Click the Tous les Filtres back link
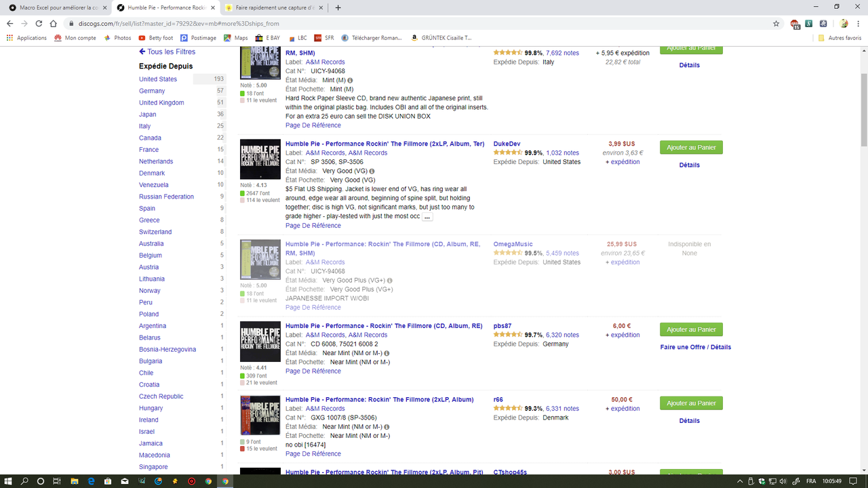This screenshot has height=488, width=868. [x=167, y=52]
